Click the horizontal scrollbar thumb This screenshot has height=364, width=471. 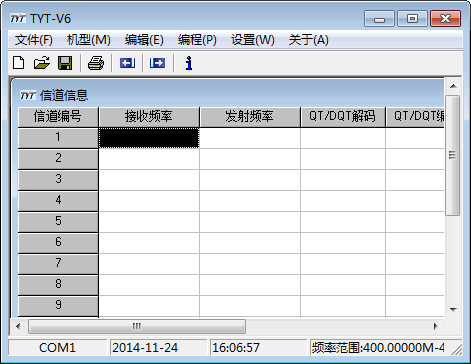coord(137,326)
